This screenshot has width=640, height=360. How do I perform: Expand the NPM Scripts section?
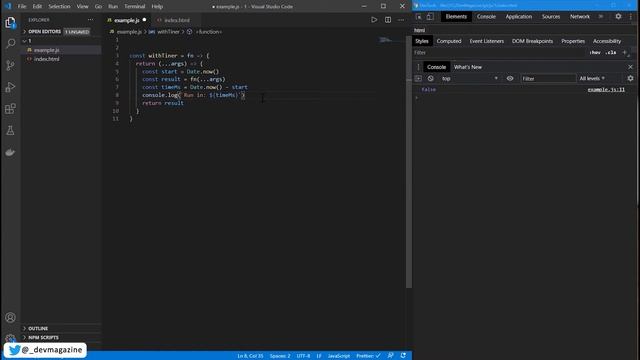(43, 338)
